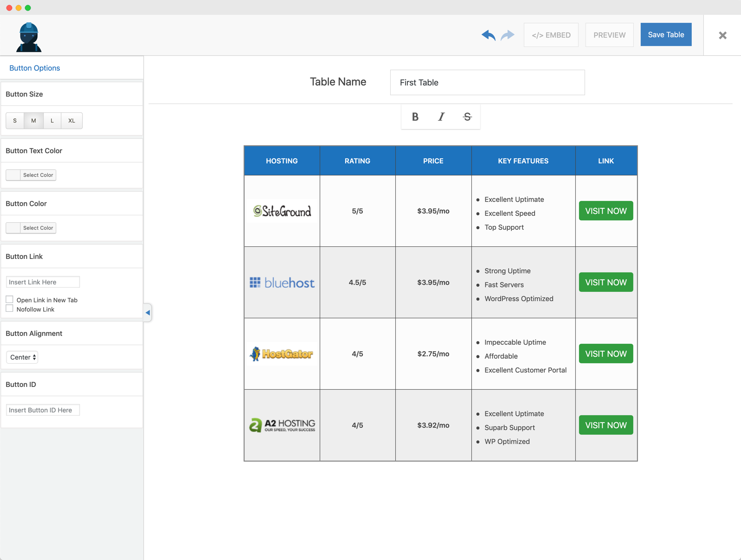Click the Save Table button
The height and width of the screenshot is (560, 741).
click(666, 35)
